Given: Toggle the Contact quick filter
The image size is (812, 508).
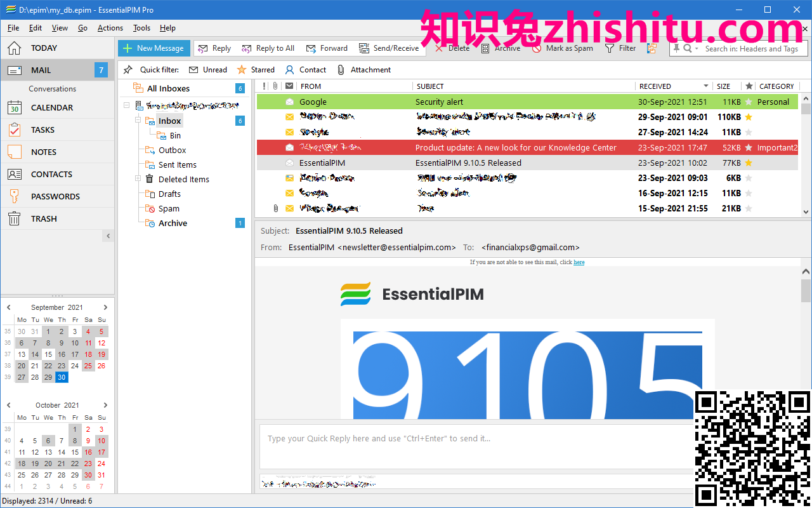Looking at the screenshot, I should (305, 70).
